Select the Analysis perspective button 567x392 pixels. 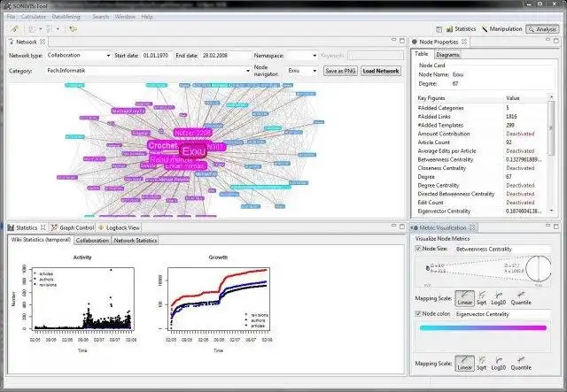542,29
